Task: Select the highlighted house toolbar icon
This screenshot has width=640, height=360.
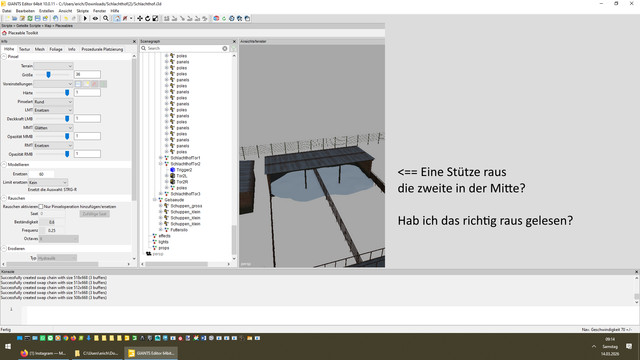Action: coord(117,18)
